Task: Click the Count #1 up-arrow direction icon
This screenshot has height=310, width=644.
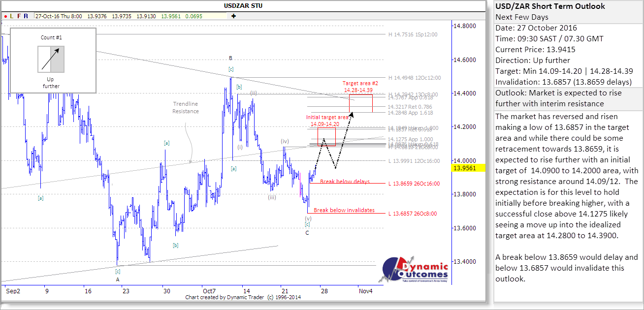Action: pos(51,59)
